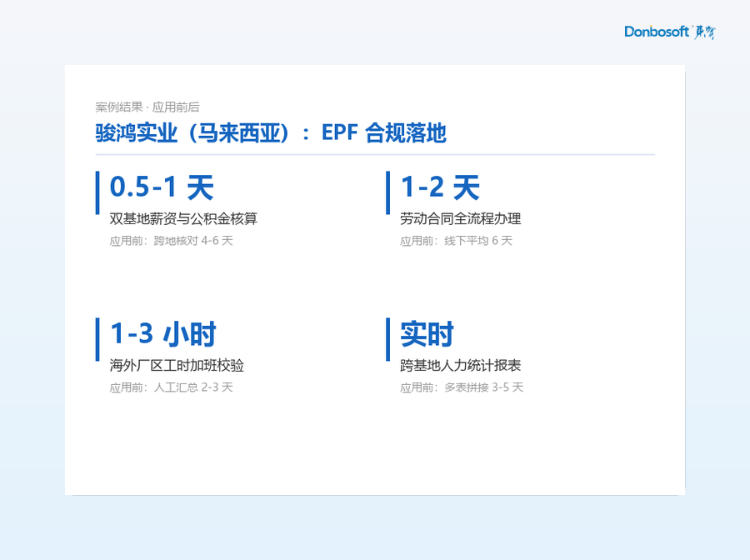The height and width of the screenshot is (560, 750).
Task: Click the label '双基地薪资与公积金核算'
Action: pyautogui.click(x=183, y=218)
